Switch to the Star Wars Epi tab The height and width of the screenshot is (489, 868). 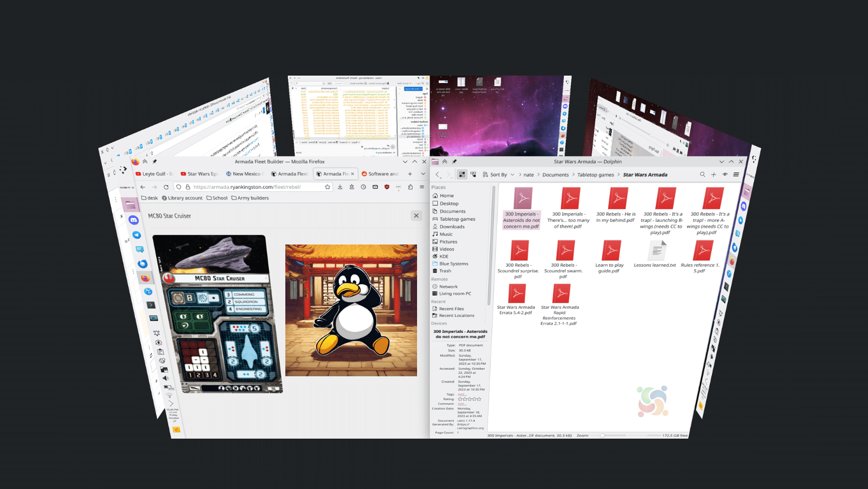point(199,174)
